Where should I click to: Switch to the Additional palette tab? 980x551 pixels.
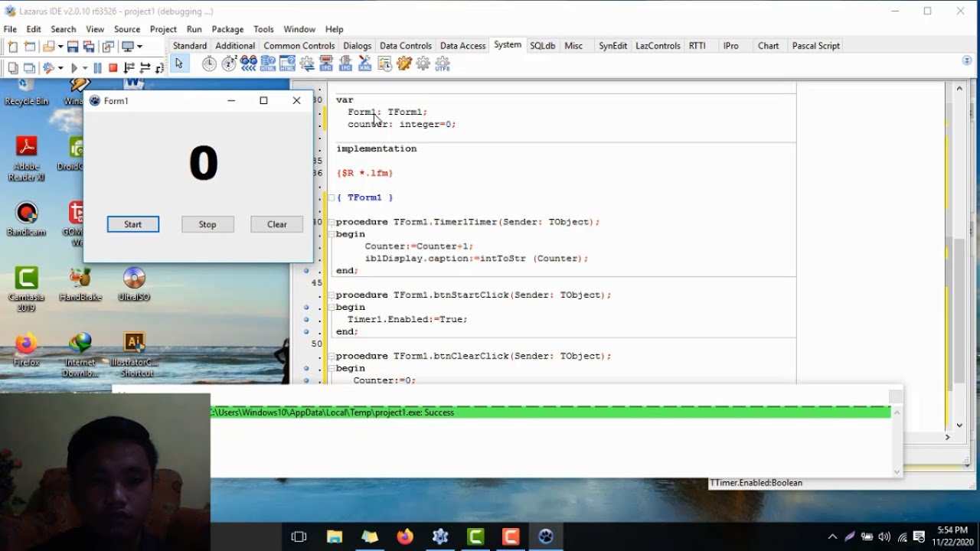235,46
